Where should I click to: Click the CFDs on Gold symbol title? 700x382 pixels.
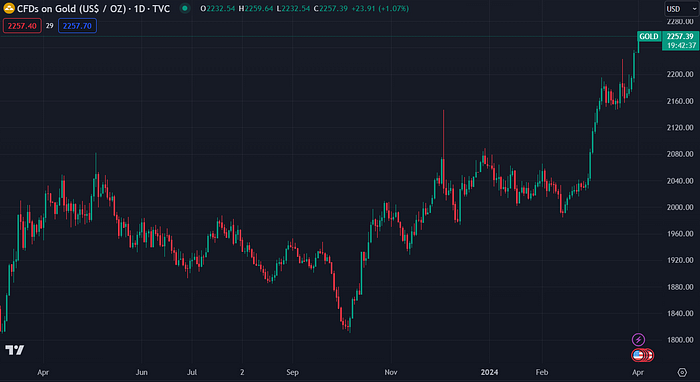[x=93, y=9]
